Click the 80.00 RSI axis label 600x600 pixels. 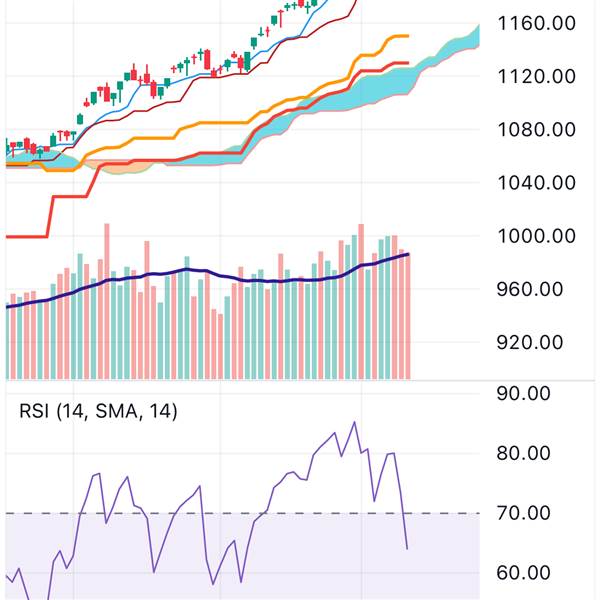pos(524,453)
